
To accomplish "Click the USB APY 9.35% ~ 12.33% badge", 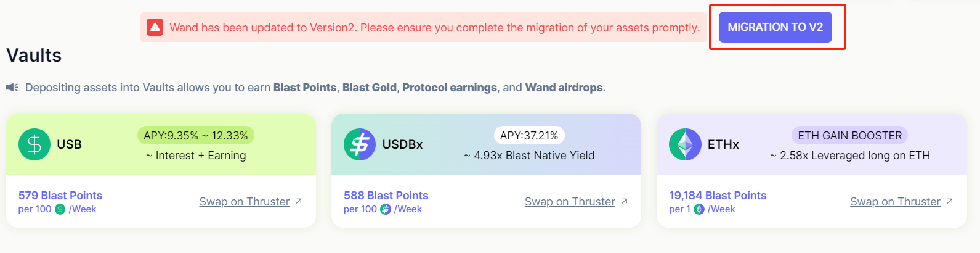I will pos(196,136).
